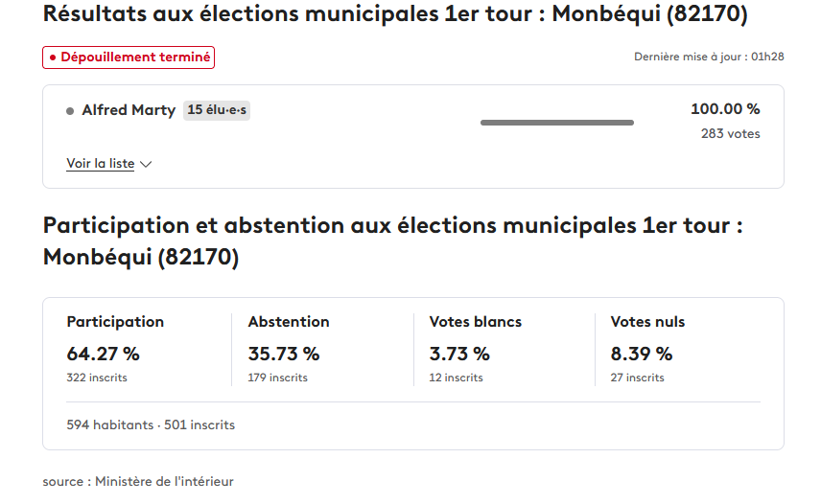Image resolution: width=821 pixels, height=504 pixels.
Task: Select the Participation statistic label
Action: (x=115, y=322)
